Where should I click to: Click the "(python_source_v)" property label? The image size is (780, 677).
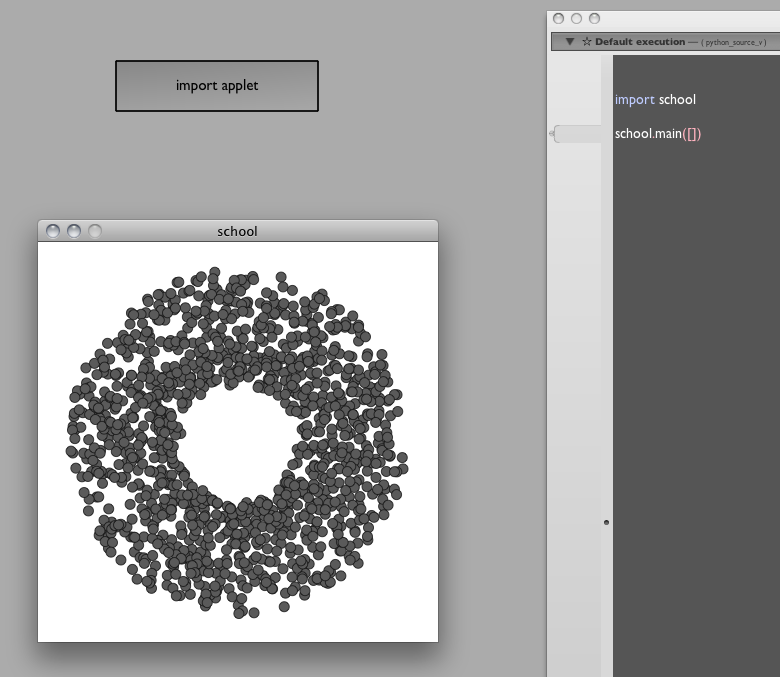(733, 43)
